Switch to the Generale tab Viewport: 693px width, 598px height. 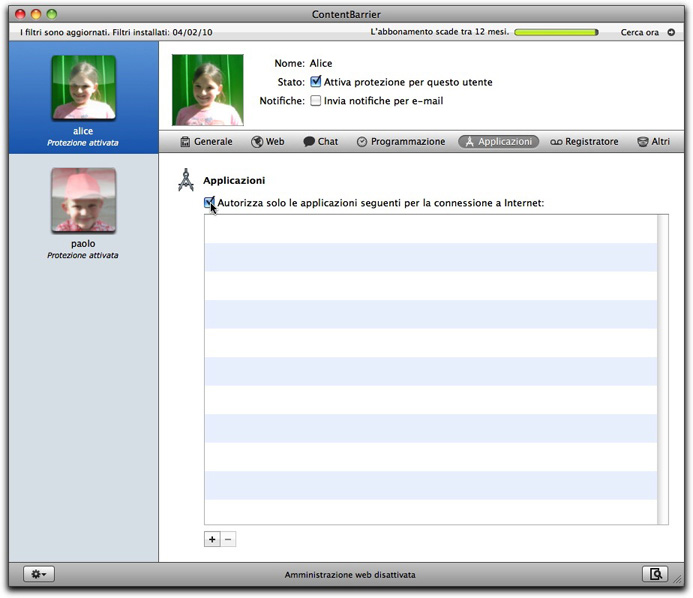[x=206, y=141]
